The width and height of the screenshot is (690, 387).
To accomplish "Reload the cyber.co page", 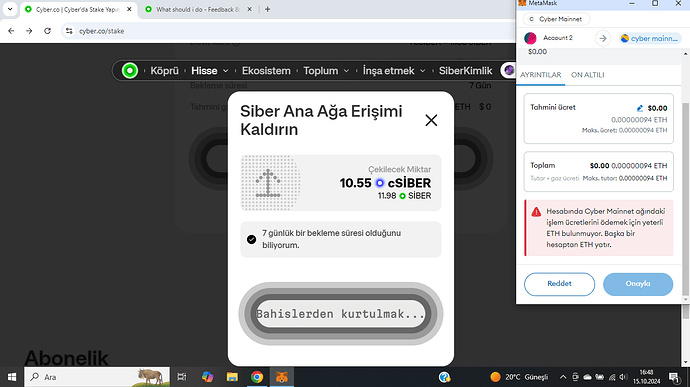I will coord(48,31).
